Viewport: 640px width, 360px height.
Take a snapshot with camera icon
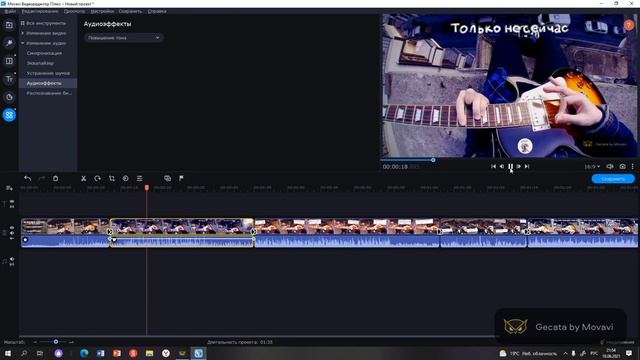[622, 167]
